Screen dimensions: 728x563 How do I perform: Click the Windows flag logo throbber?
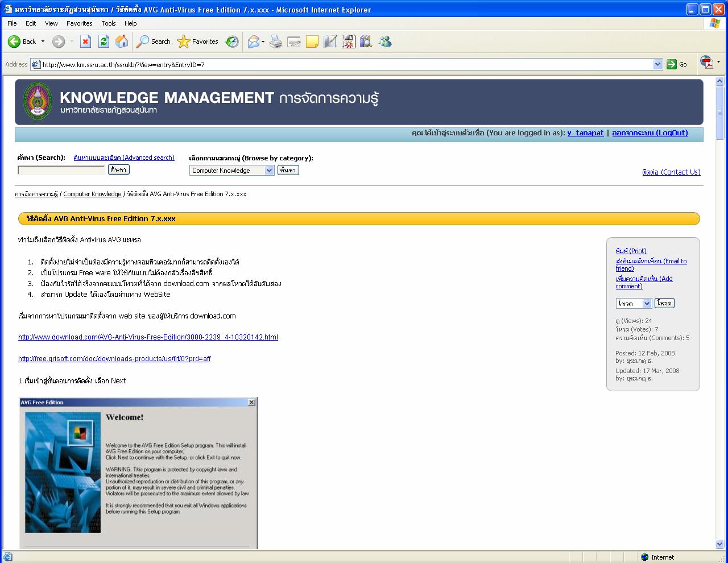click(715, 23)
